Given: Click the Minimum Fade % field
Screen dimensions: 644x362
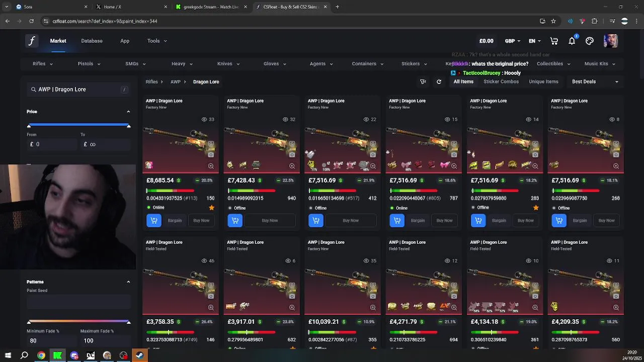Looking at the screenshot, I should click(52, 340).
